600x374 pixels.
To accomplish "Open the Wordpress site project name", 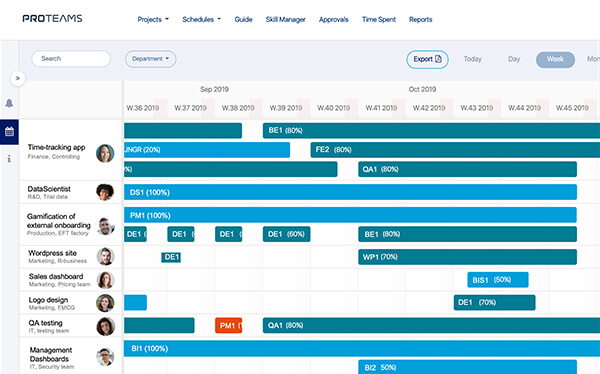I will 52,253.
